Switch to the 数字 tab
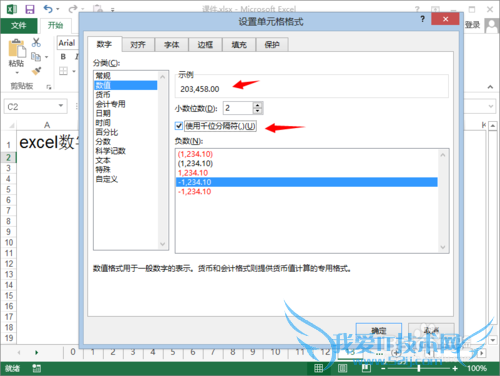 (104, 44)
